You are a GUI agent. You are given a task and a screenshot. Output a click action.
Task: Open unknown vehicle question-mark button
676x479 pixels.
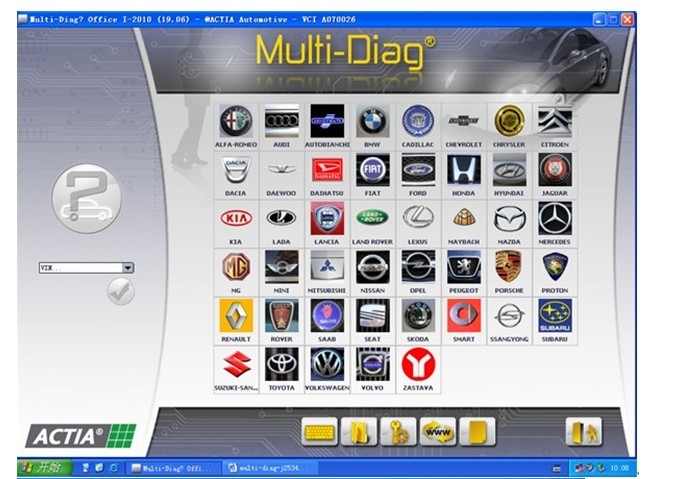[x=87, y=198]
